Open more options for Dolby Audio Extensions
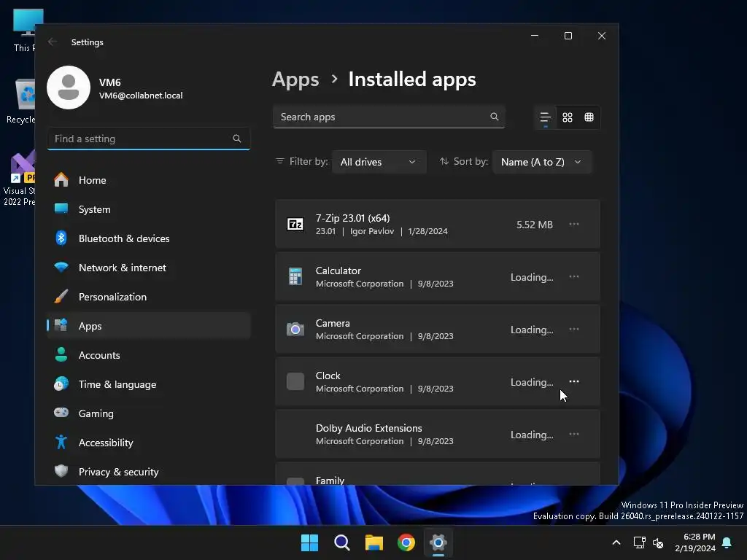747x560 pixels. [574, 434]
